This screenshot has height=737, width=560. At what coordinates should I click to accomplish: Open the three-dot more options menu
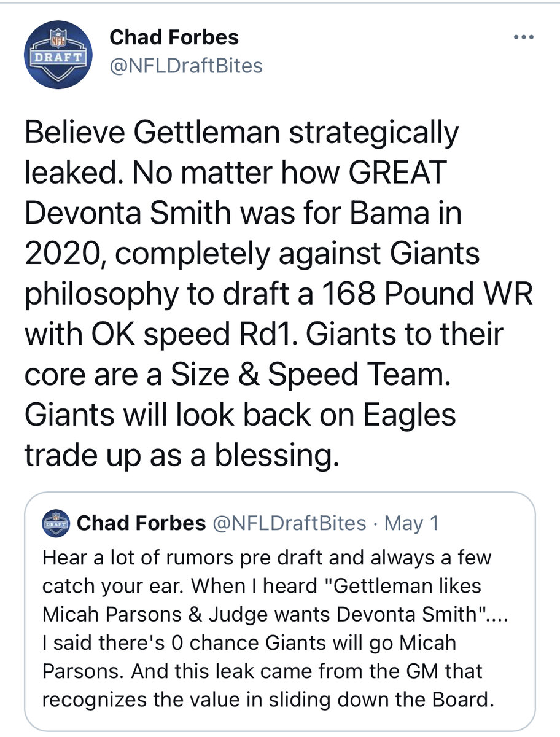point(523,37)
